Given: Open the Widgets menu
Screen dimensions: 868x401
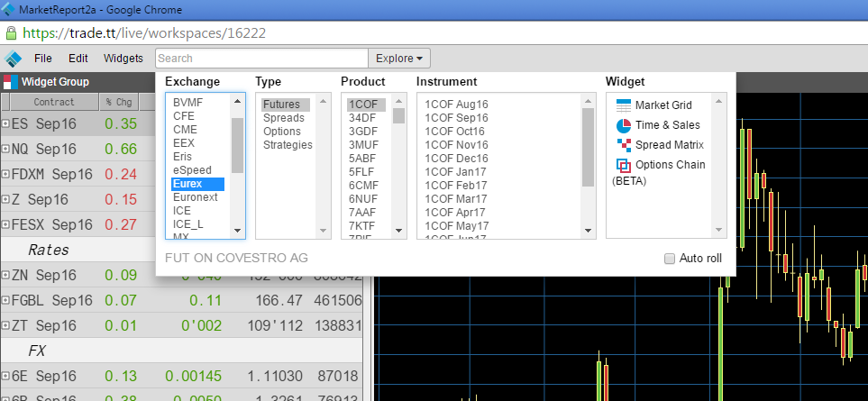Looking at the screenshot, I should (x=123, y=58).
